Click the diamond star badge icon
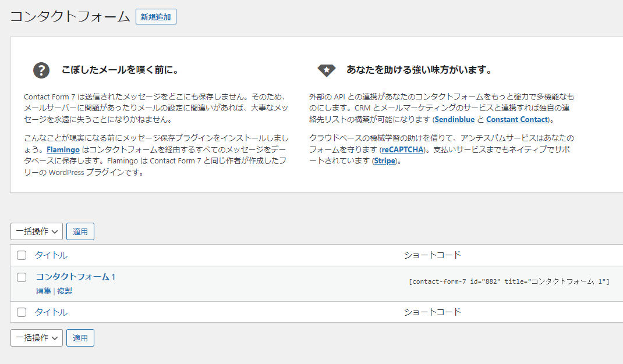 [326, 70]
